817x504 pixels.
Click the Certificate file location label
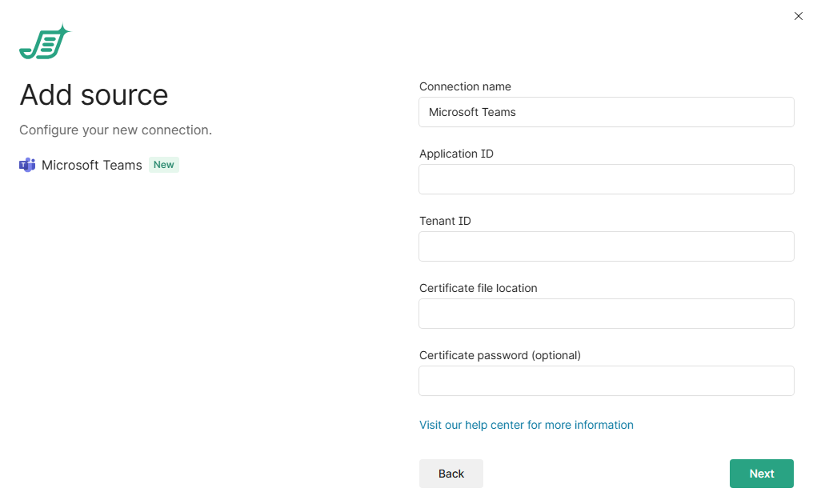(478, 288)
